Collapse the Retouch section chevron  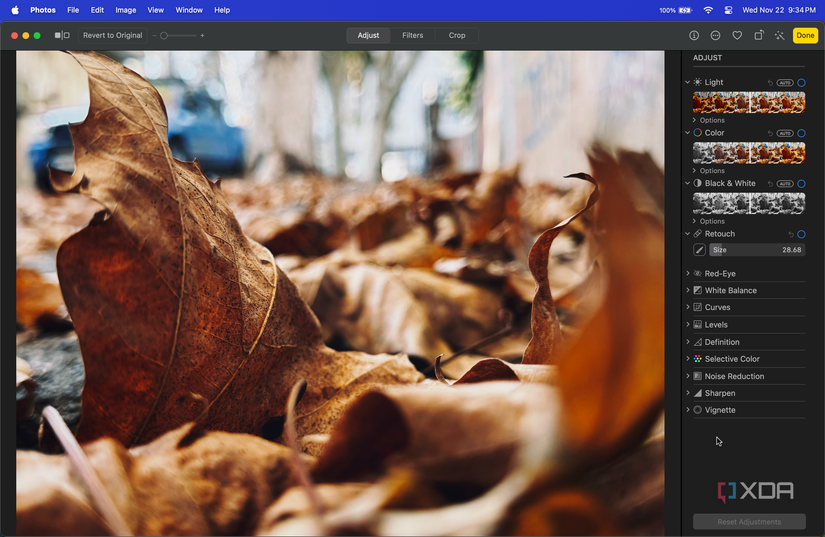point(687,234)
